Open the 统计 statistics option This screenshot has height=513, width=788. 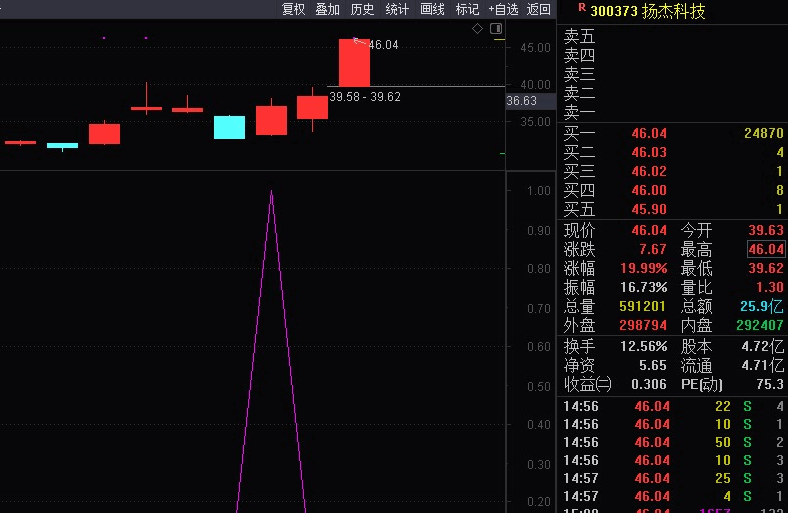pos(397,9)
